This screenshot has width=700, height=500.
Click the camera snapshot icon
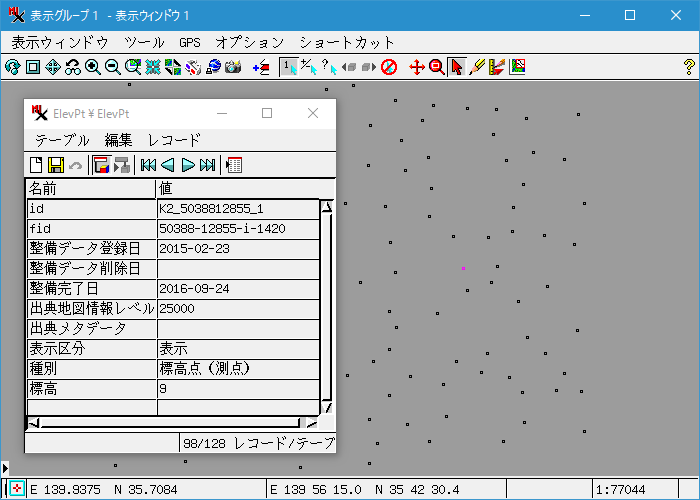click(233, 67)
